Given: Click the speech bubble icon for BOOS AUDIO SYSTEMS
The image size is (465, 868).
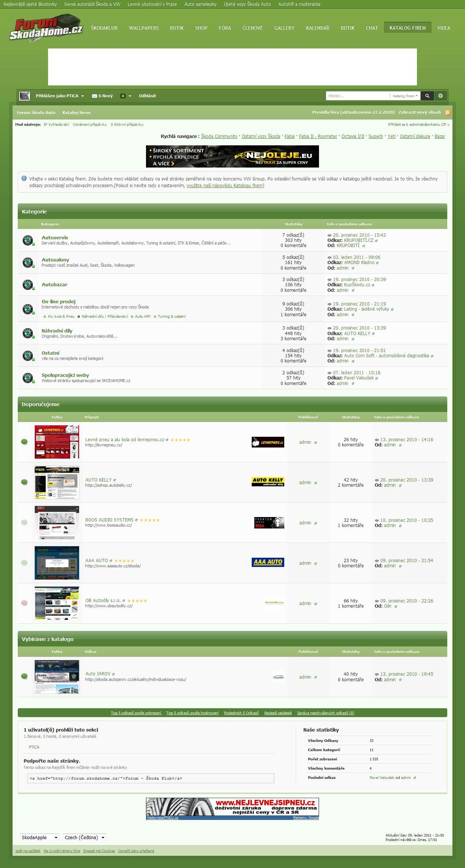Looking at the screenshot, I should (24, 522).
